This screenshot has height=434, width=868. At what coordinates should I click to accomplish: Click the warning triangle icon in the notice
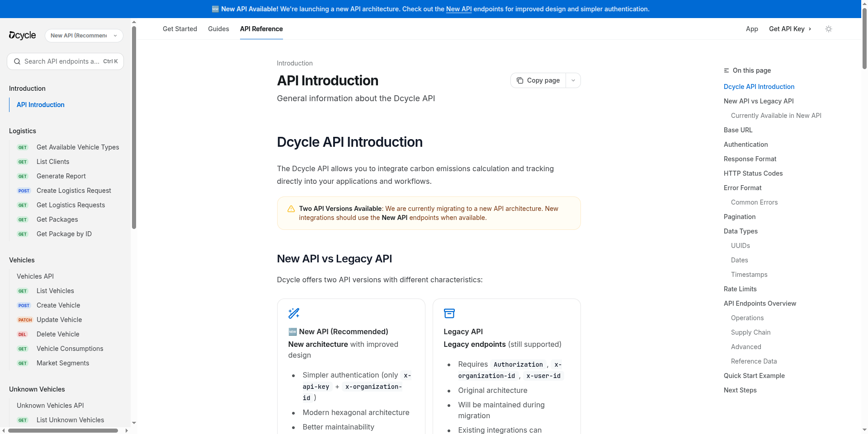coord(291,209)
